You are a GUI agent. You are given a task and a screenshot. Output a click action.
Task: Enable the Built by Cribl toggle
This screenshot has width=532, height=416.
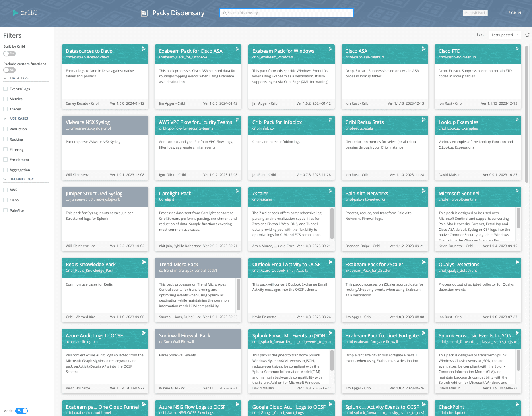coord(9,54)
